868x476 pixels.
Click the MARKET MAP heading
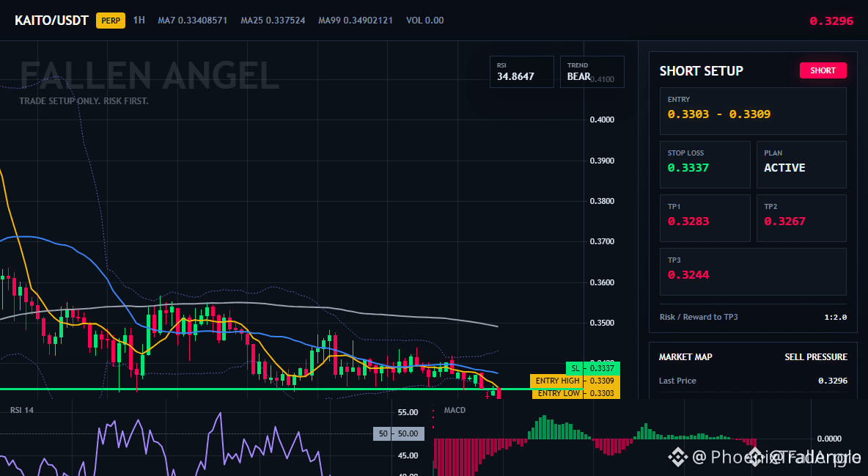click(685, 357)
